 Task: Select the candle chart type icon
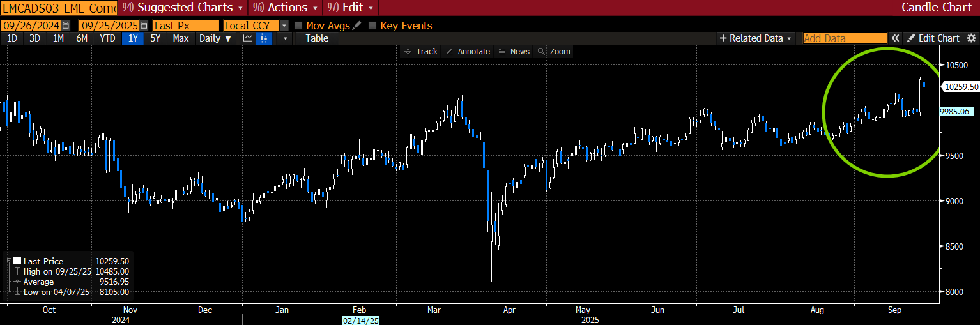[x=264, y=38]
